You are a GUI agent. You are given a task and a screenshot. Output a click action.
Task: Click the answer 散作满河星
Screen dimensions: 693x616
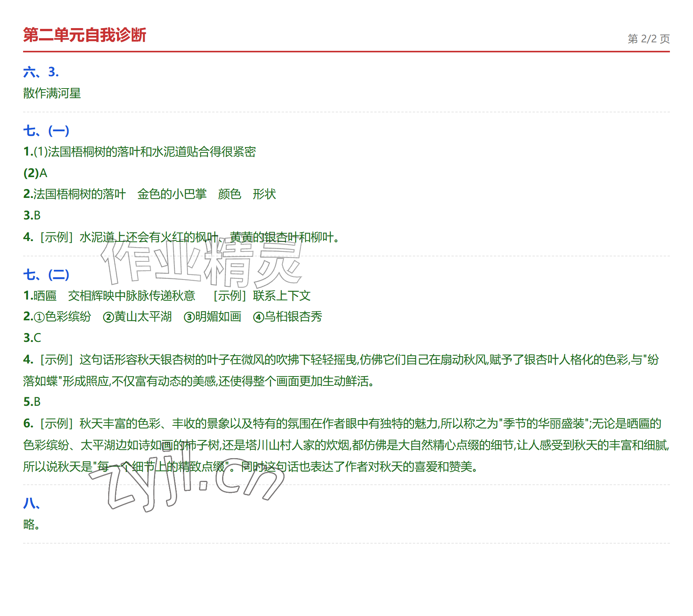click(52, 93)
